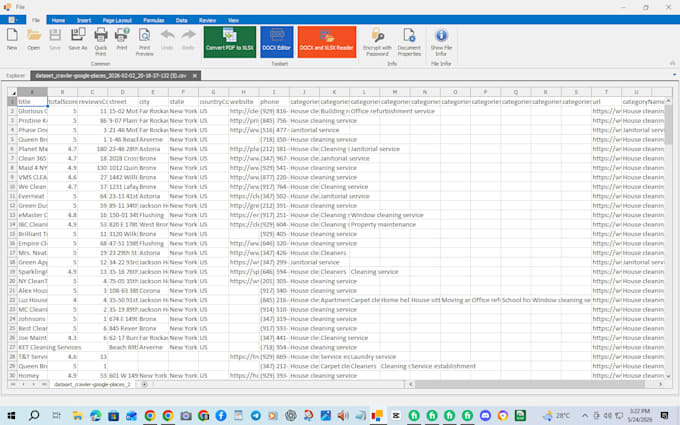Screen dimensions: 680x425
Task: Go to the last sheet via navigation arrow
Action: (x=43, y=384)
